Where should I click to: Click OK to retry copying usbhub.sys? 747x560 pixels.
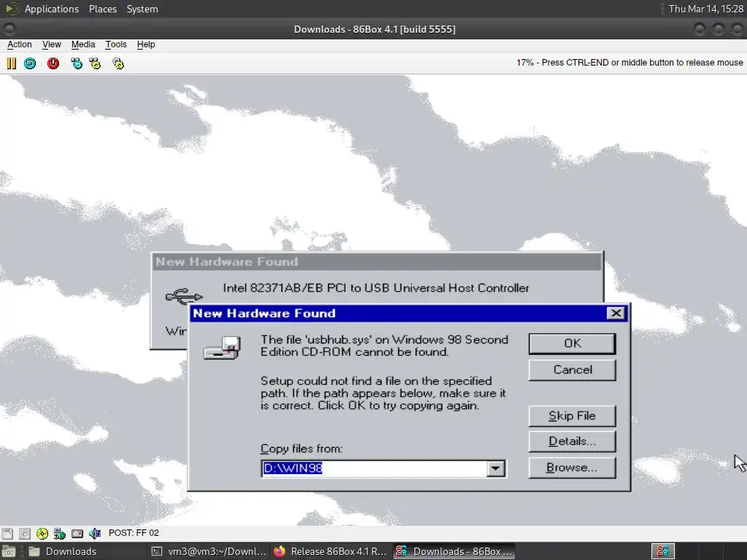point(572,343)
